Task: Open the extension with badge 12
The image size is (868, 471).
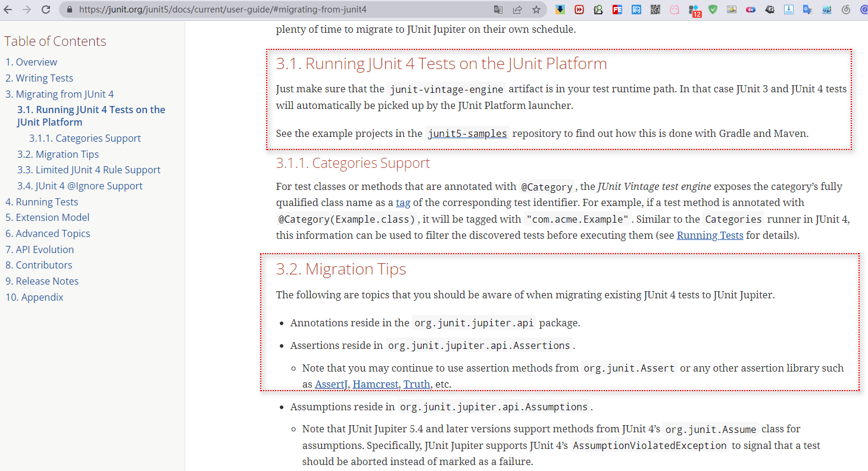Action: (x=694, y=10)
